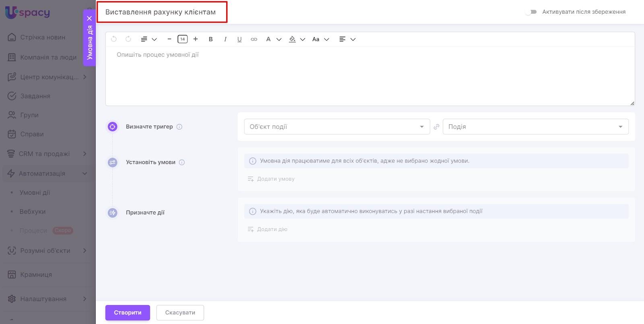This screenshot has height=324, width=644.
Task: Click the undo arrow in editor toolbar
Action: (x=114, y=39)
